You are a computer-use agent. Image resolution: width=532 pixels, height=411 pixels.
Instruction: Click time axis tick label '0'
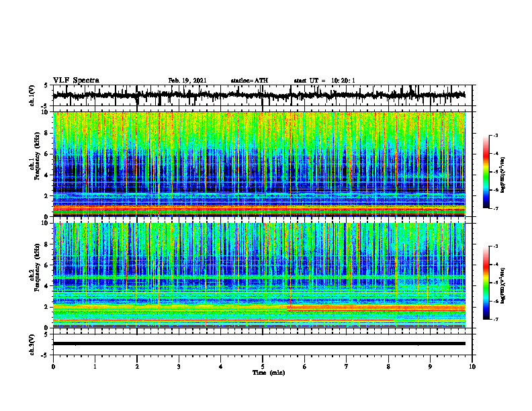(x=53, y=367)
